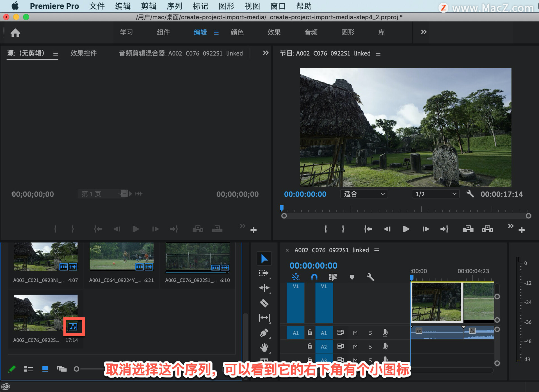
Task: Play the program monitor sequence
Action: [406, 229]
